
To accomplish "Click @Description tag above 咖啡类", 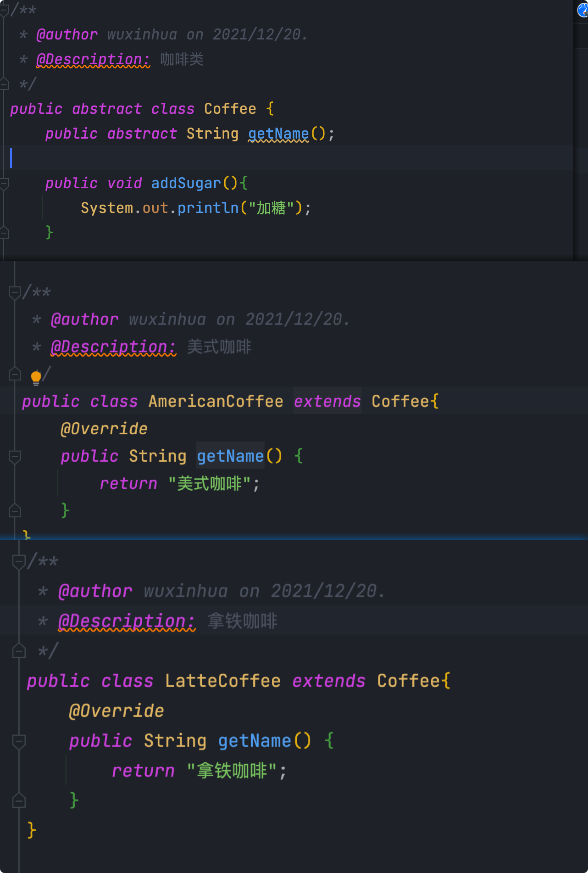I will coord(93,59).
